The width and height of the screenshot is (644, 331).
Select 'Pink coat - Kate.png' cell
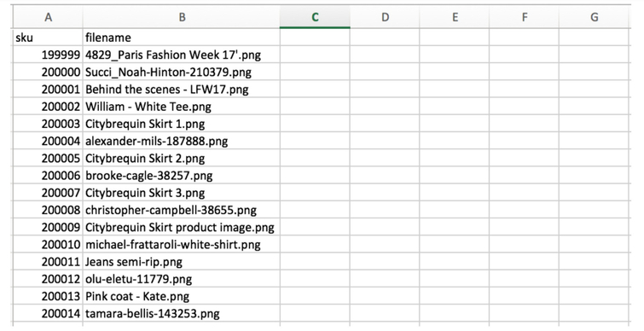182,296
